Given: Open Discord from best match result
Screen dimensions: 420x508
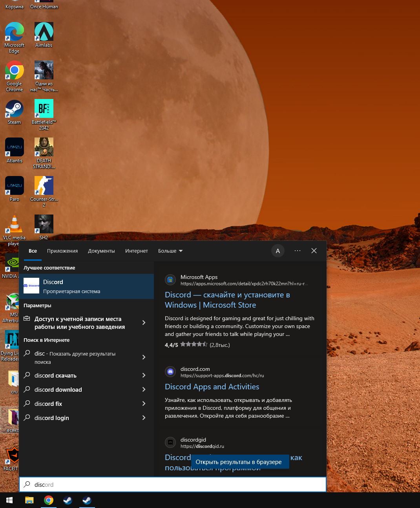Looking at the screenshot, I should pos(86,286).
